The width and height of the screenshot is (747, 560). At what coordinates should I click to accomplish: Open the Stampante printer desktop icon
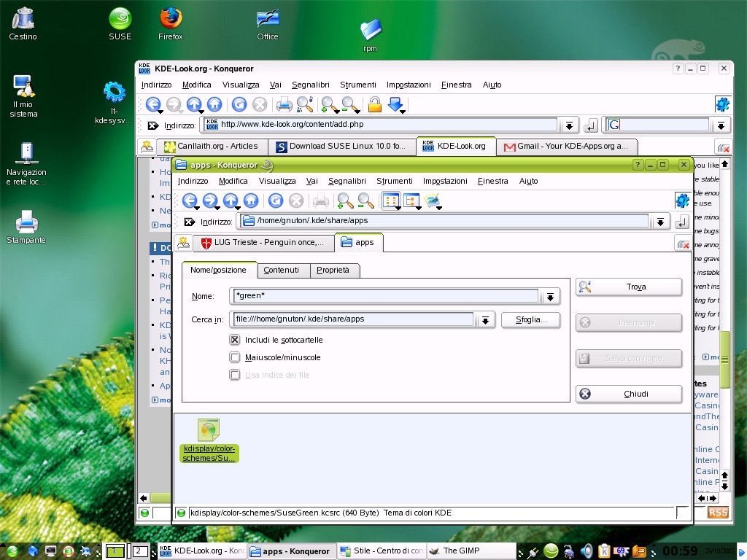(26, 227)
